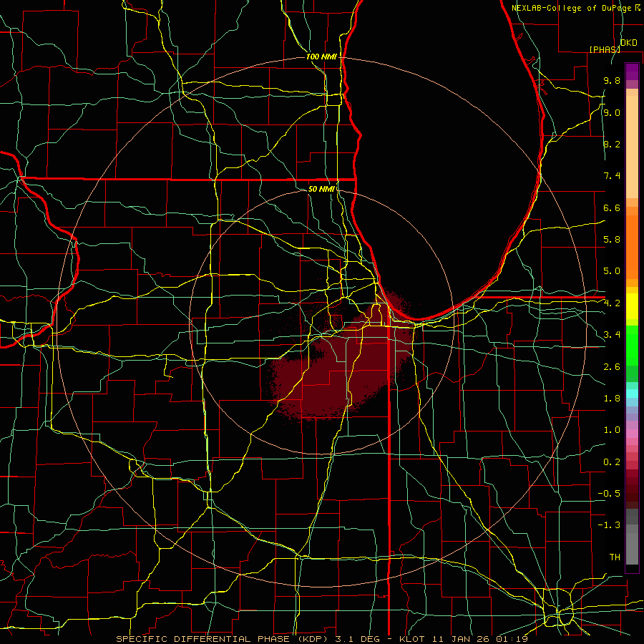Pick the cyan swatch on the color bar
The height and width of the screenshot is (644, 644).
point(632,394)
